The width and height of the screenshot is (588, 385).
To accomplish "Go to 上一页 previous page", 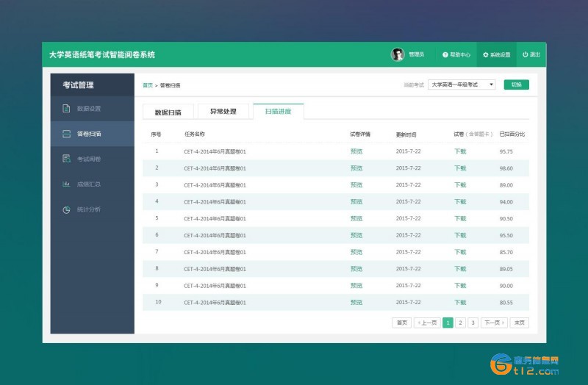I will coord(427,323).
